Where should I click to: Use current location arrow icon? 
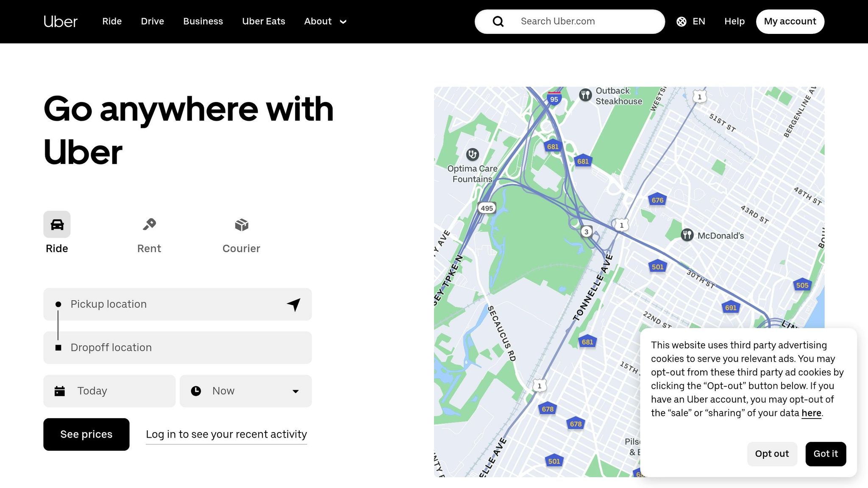click(x=294, y=304)
